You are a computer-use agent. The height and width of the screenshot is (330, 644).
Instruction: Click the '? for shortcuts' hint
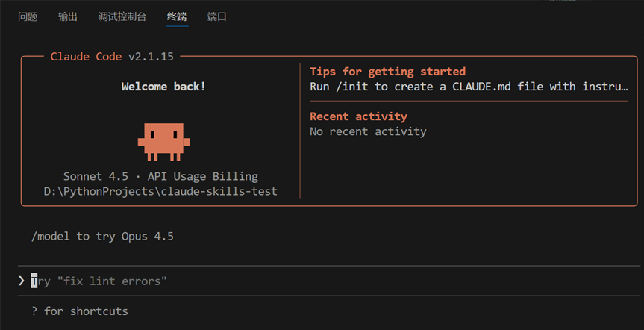[x=80, y=311]
